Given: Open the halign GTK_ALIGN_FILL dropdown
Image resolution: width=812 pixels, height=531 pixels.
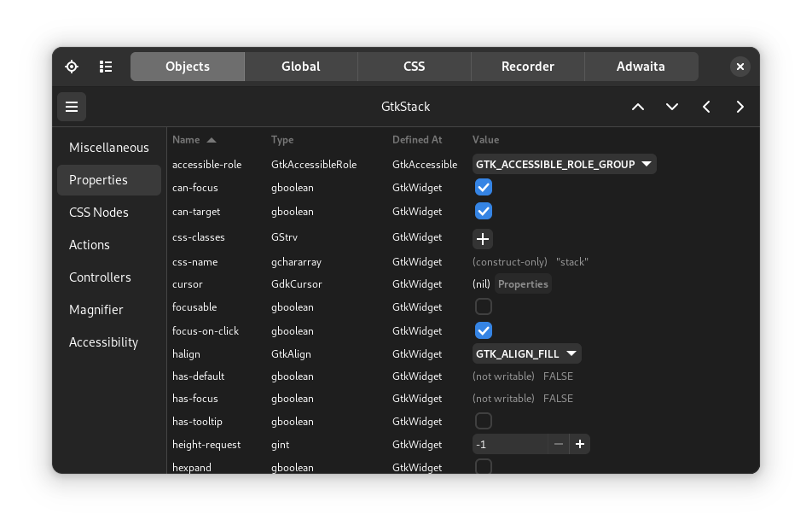Looking at the screenshot, I should pyautogui.click(x=527, y=353).
